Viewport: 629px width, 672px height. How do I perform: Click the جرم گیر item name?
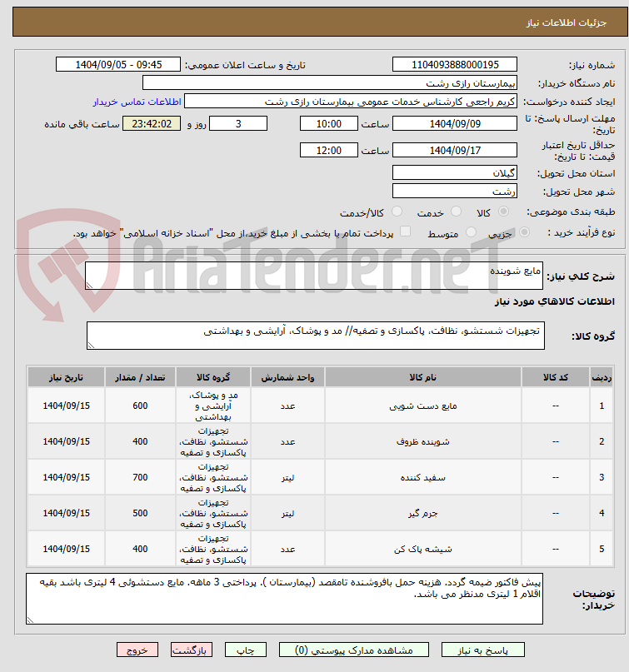[x=422, y=513]
